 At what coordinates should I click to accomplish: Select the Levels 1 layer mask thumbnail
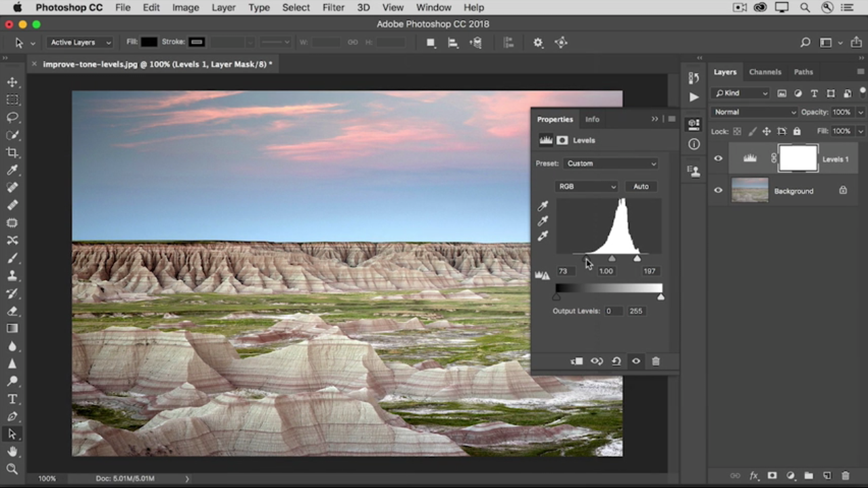798,159
